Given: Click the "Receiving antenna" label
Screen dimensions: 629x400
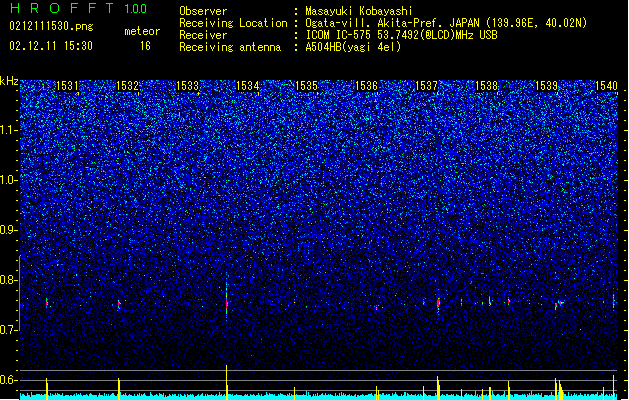Looking at the screenshot, I should [230, 47].
